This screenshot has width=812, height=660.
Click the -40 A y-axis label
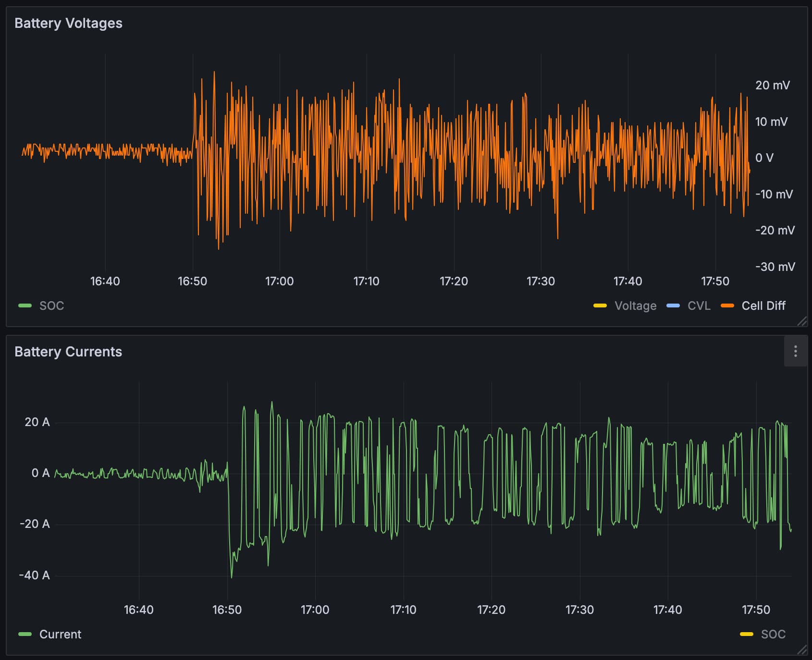pyautogui.click(x=34, y=575)
